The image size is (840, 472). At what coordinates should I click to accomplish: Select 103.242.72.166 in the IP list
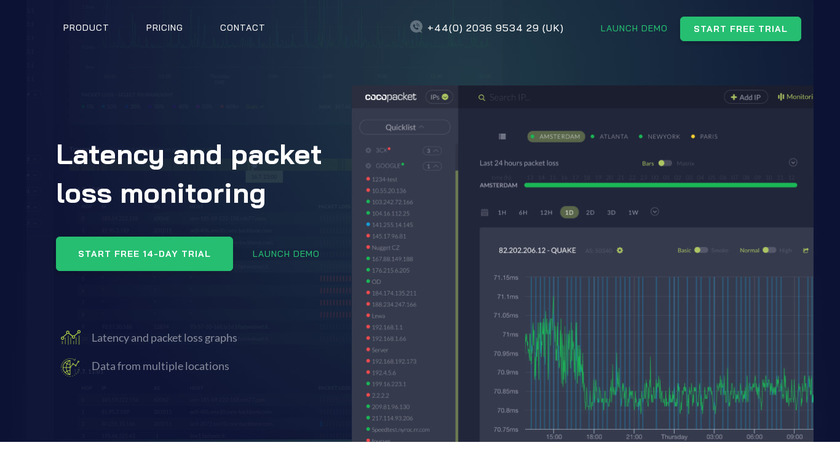pos(392,202)
